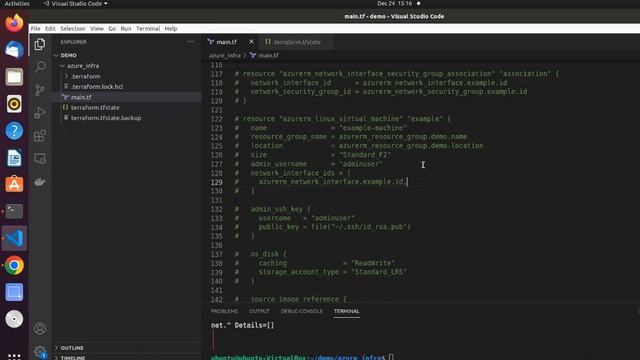
Task: Open the Explorer view in activity bar
Action: tap(40, 44)
